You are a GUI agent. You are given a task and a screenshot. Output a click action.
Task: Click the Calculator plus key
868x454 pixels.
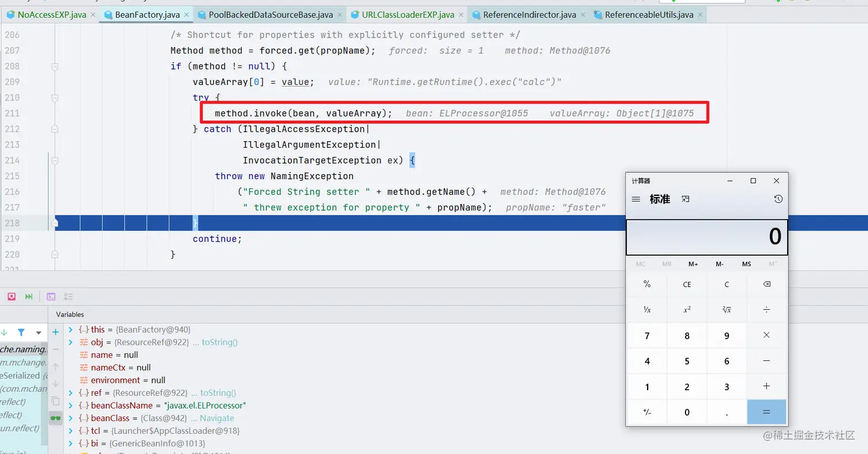(x=766, y=386)
